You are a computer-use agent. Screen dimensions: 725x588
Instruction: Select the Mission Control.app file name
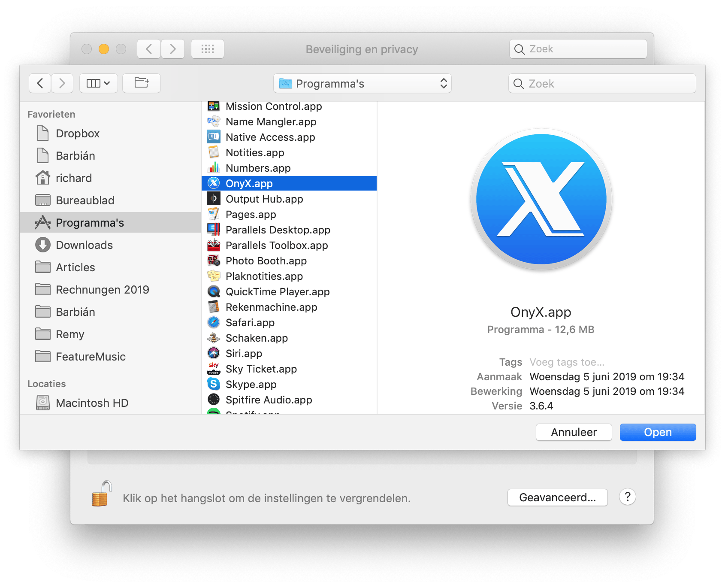(x=274, y=106)
